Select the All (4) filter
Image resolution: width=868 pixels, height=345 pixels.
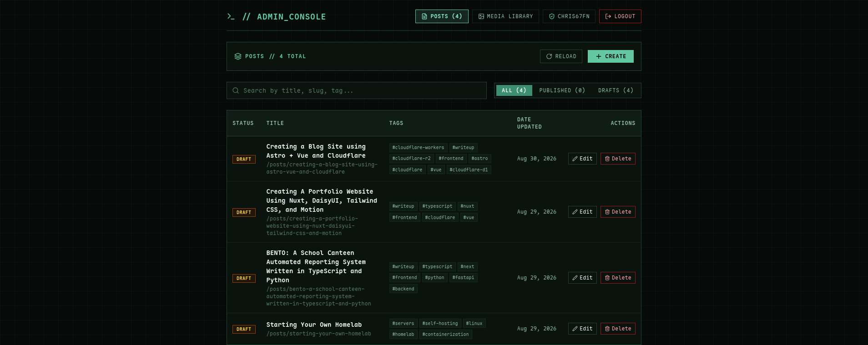coord(514,90)
